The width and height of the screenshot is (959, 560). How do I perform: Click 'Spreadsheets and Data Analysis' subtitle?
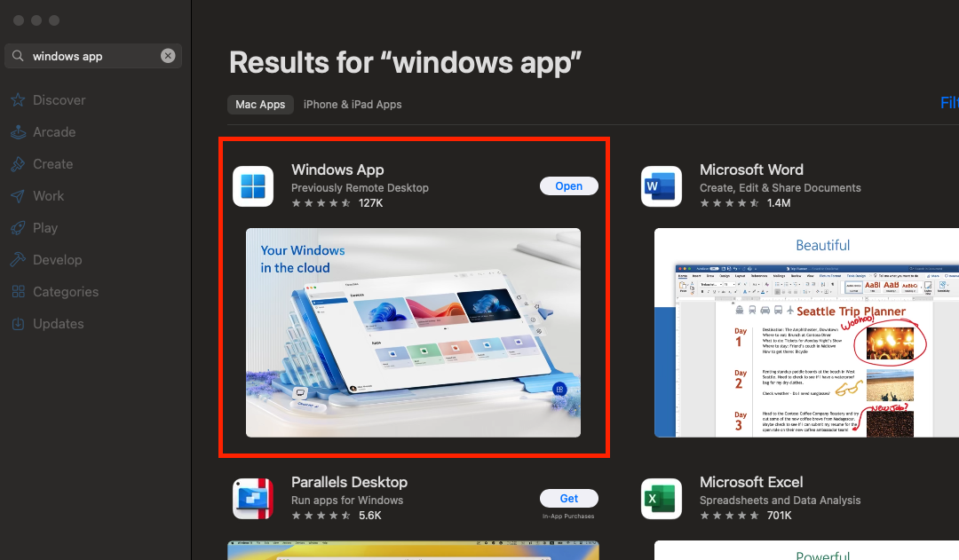780,500
